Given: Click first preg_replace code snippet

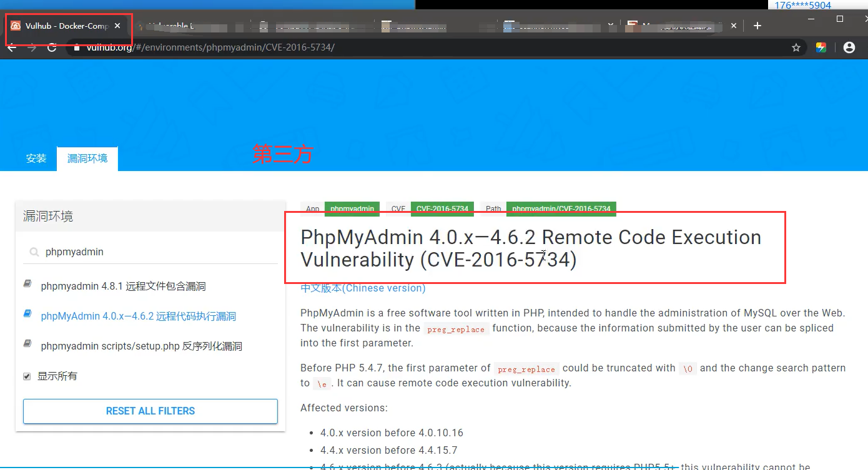Looking at the screenshot, I should 456,329.
